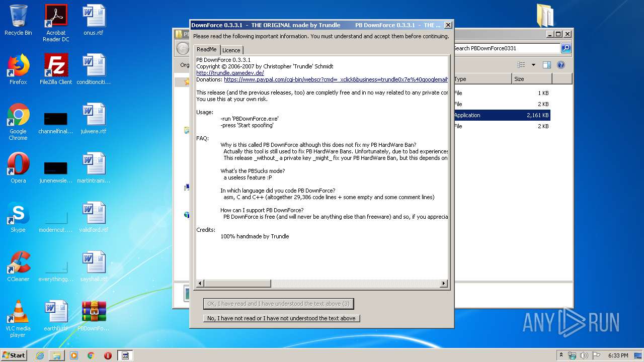Click the readme horizontal scrollbar thumb
This screenshot has width=644, height=362.
pyautogui.click(x=237, y=284)
